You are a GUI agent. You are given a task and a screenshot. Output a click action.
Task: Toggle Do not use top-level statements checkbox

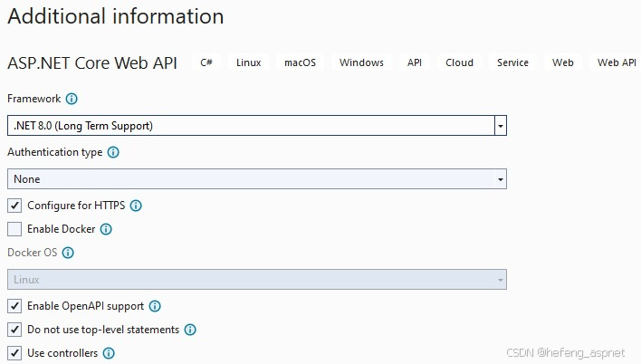pos(14,330)
